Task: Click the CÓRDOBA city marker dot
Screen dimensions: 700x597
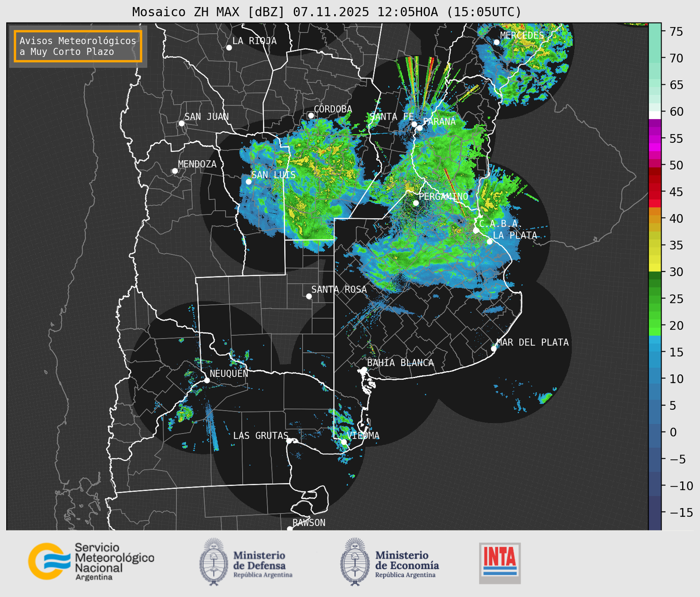Action: click(x=311, y=115)
